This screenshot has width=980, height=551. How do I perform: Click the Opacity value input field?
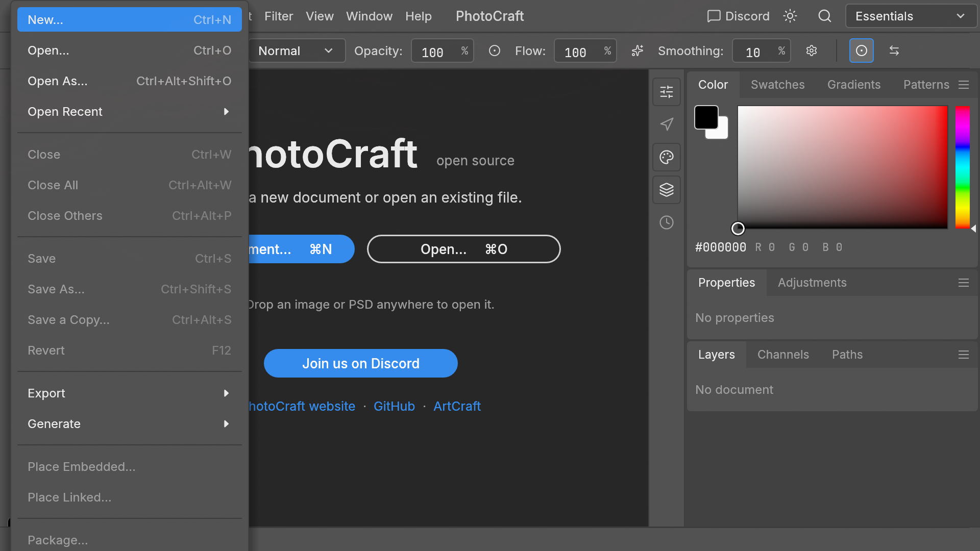click(442, 51)
